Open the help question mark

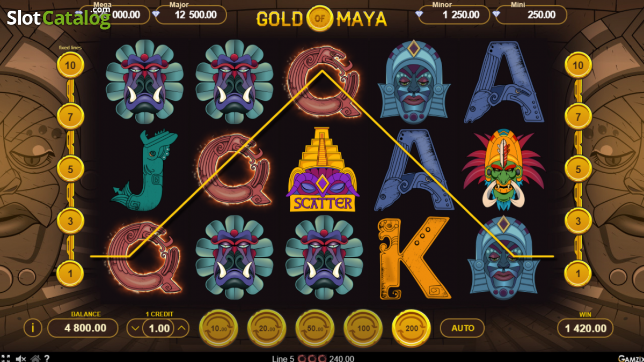click(47, 358)
